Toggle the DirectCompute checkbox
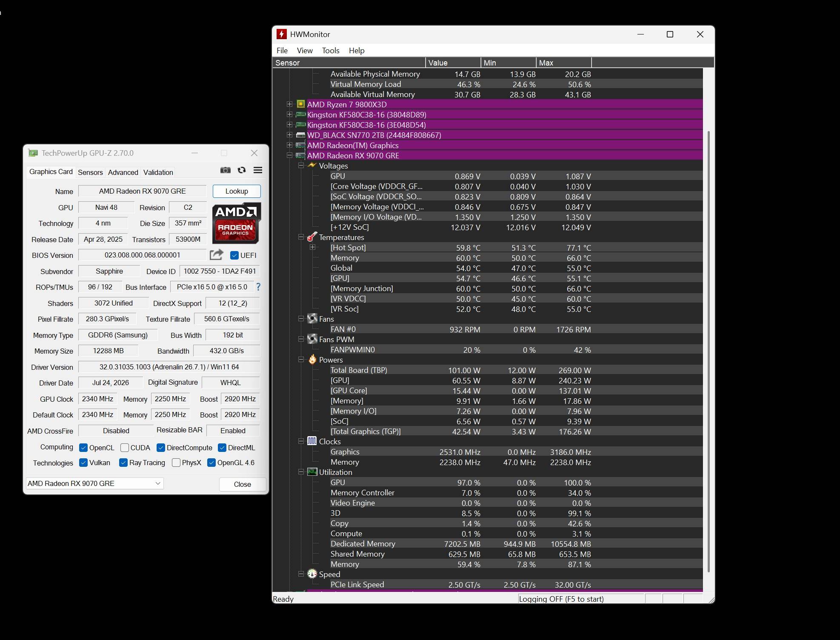Screen dimensions: 840x640 click(x=161, y=448)
